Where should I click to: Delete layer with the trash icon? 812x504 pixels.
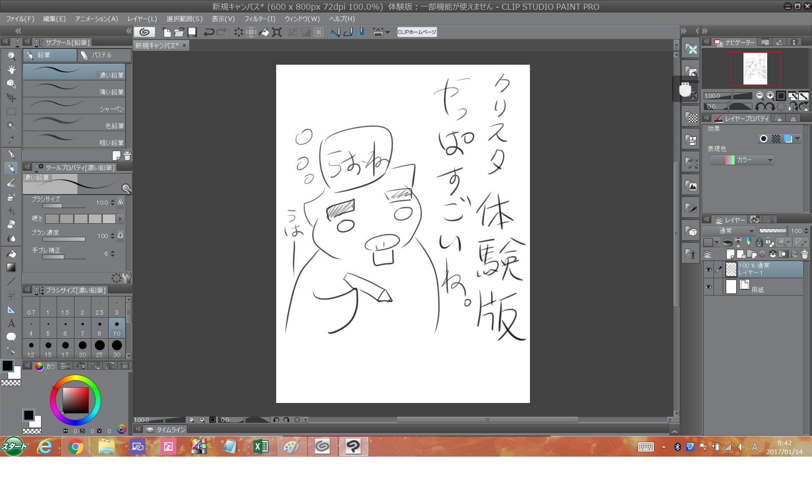click(x=804, y=254)
